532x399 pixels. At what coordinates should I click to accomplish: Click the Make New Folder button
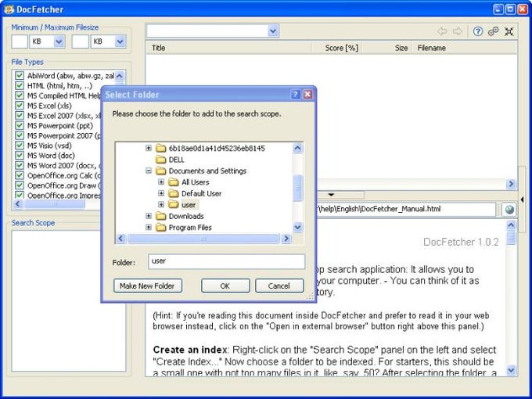(148, 286)
